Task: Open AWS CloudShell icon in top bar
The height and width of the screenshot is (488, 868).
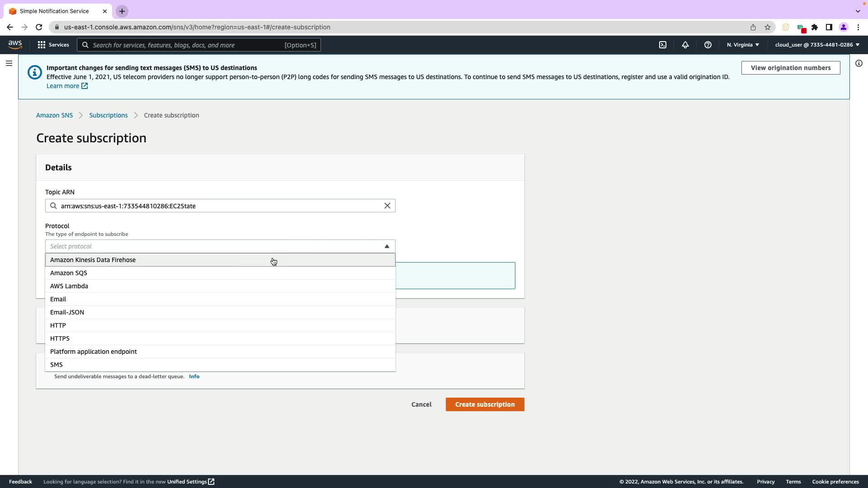Action: [663, 45]
